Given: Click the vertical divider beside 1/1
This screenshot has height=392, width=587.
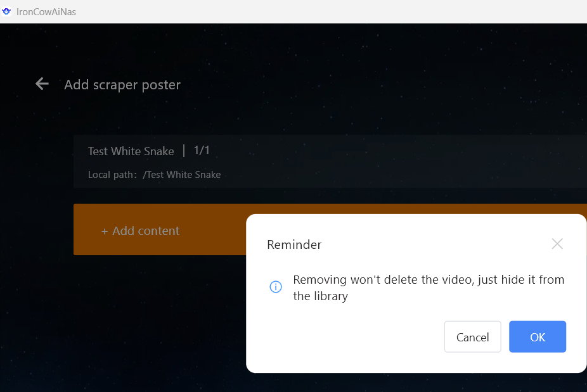Looking at the screenshot, I should click(x=184, y=150).
